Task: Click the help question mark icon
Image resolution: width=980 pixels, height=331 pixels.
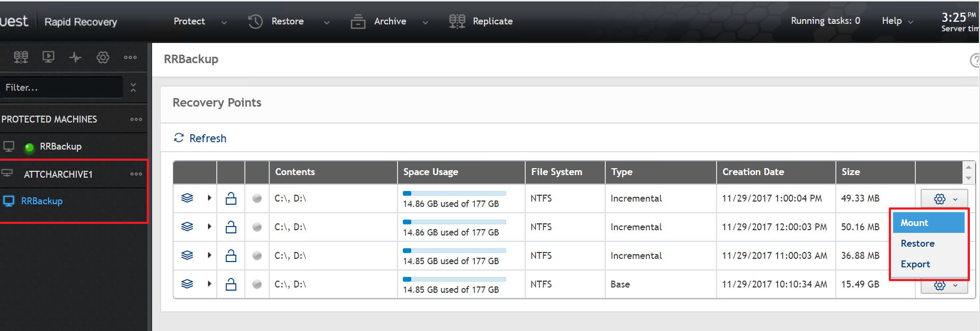Action: click(x=974, y=60)
